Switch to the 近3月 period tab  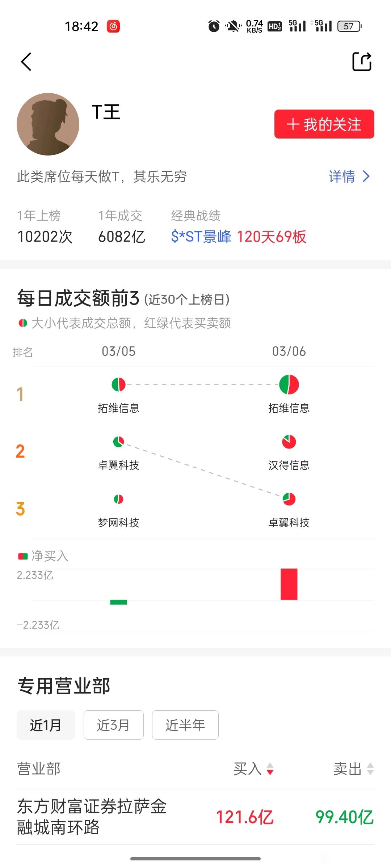coord(114,725)
